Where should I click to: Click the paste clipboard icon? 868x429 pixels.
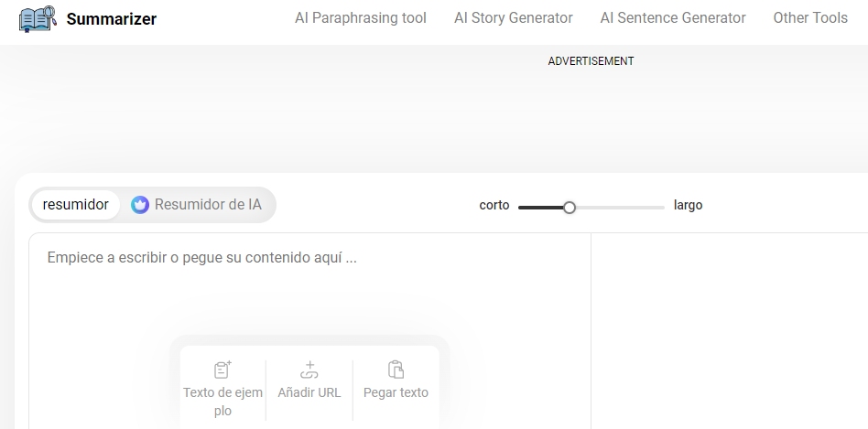pyautogui.click(x=396, y=370)
